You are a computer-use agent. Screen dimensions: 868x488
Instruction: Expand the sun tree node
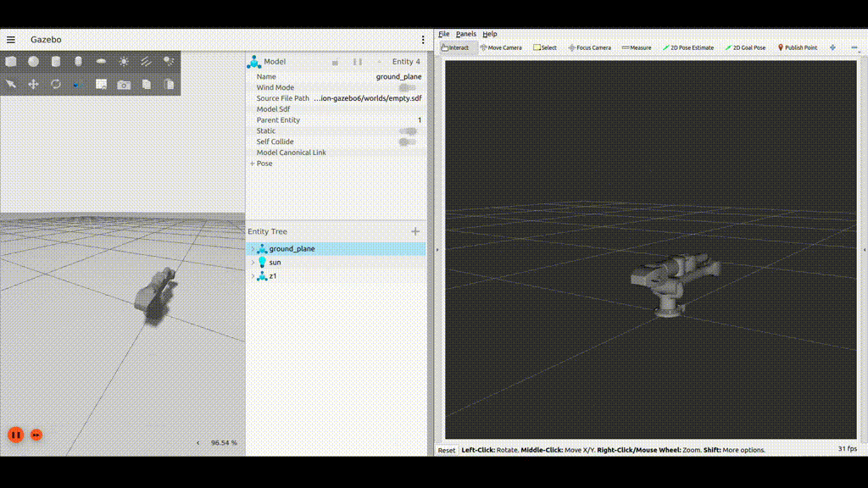(253, 263)
